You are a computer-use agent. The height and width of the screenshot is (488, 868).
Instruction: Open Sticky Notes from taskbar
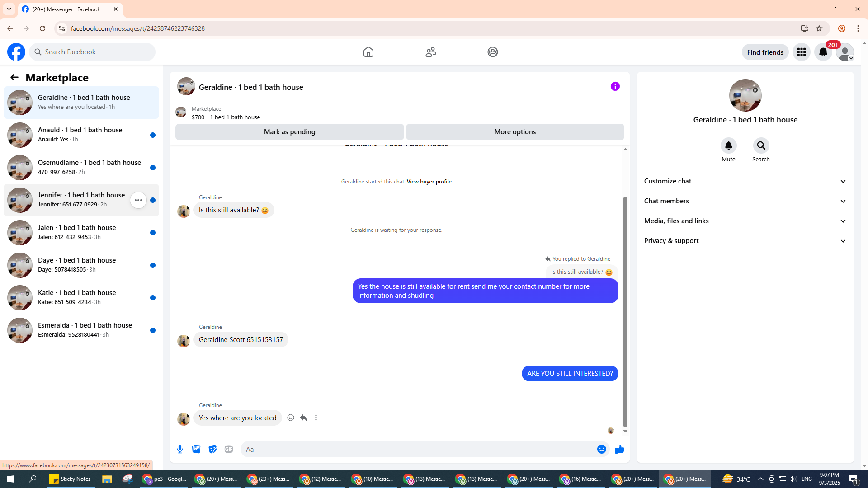[70, 479]
